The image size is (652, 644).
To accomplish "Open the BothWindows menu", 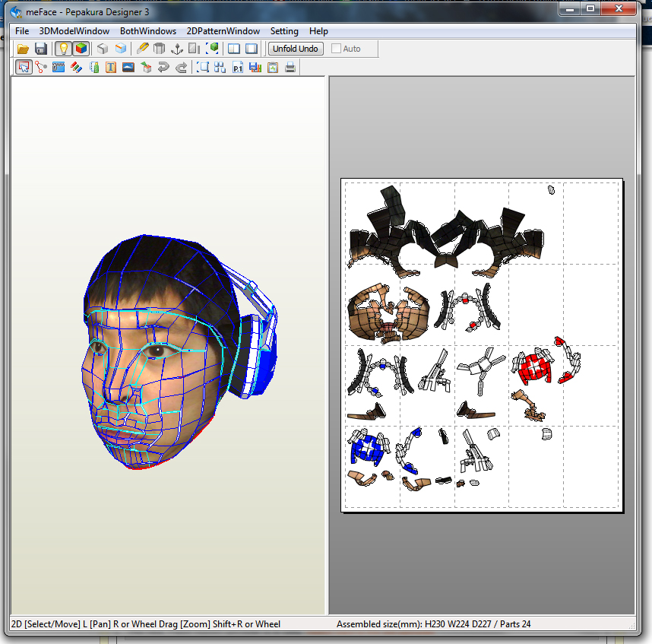I will click(x=148, y=31).
